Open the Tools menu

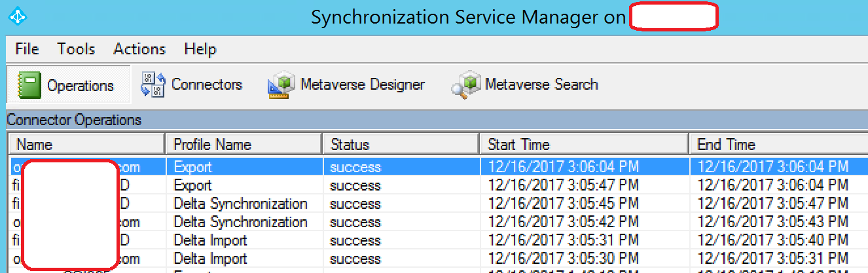tap(76, 49)
